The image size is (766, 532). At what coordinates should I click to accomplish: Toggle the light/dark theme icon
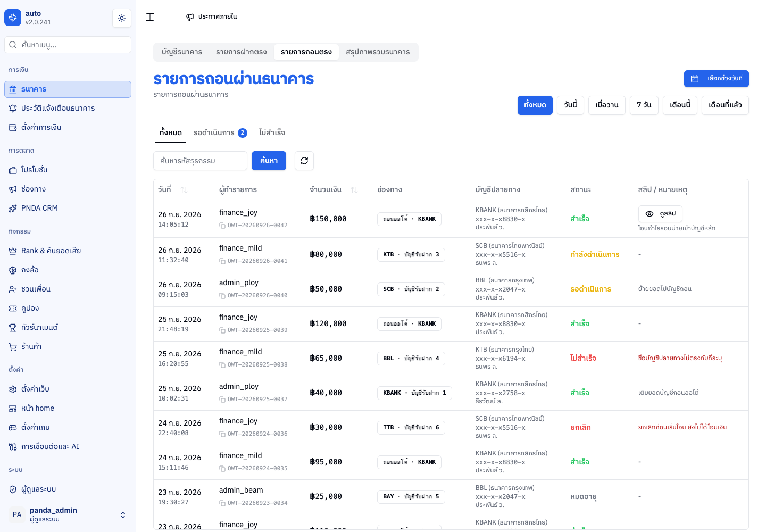click(122, 18)
